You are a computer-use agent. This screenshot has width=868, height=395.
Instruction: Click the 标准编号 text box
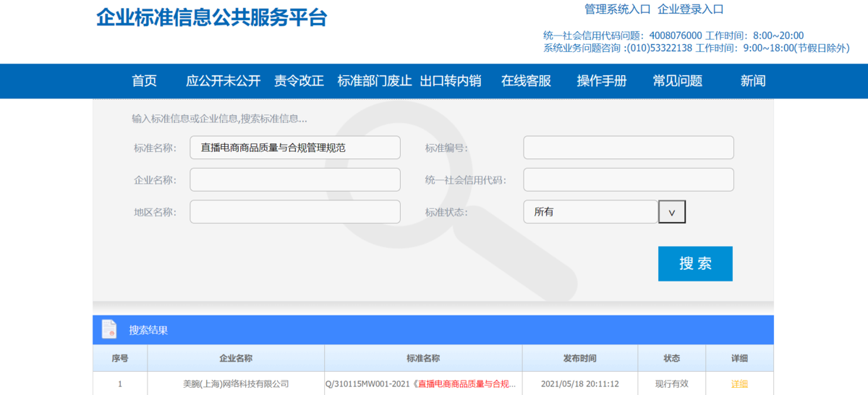(628, 148)
